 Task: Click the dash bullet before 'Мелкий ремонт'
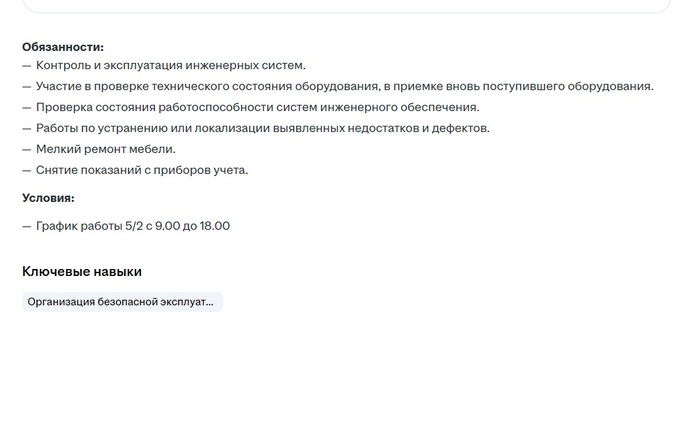pos(27,150)
